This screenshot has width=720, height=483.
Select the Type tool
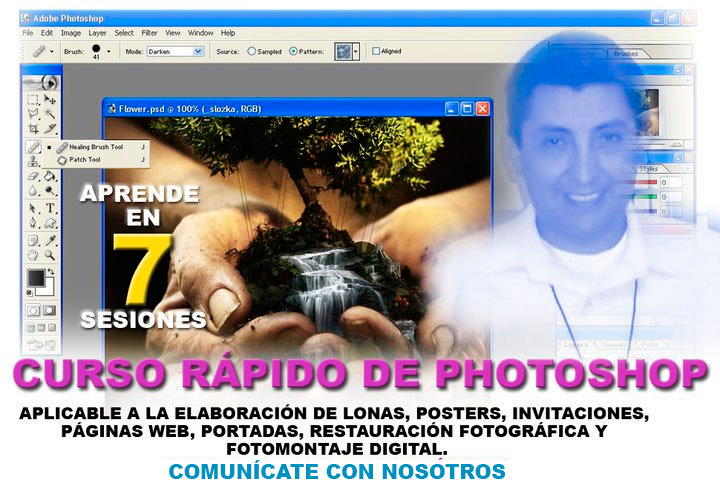50,208
